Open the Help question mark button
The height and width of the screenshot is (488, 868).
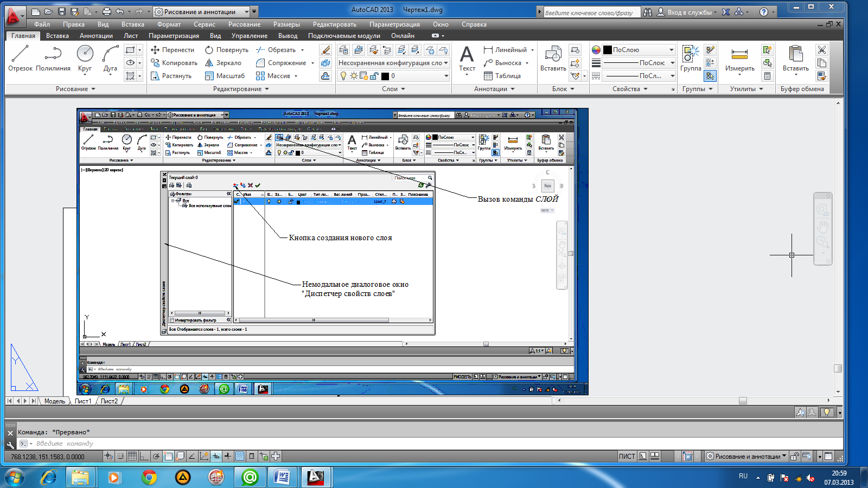coord(764,12)
